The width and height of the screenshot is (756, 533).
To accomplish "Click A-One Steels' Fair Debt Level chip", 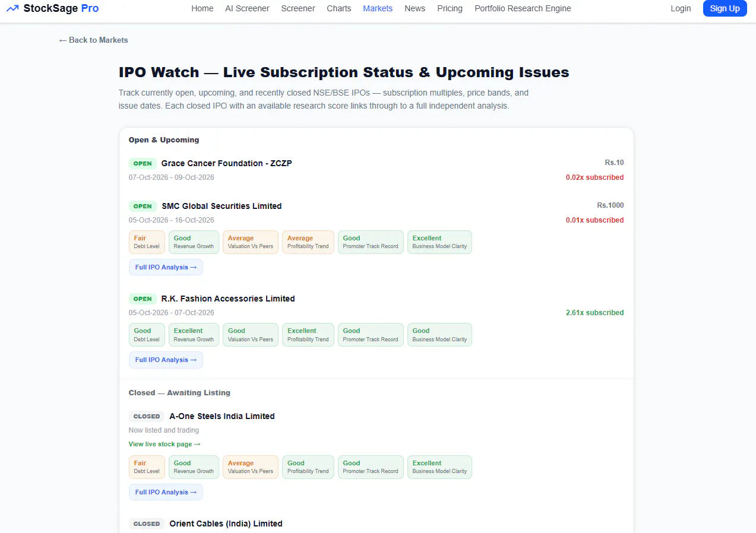I will 147,467.
